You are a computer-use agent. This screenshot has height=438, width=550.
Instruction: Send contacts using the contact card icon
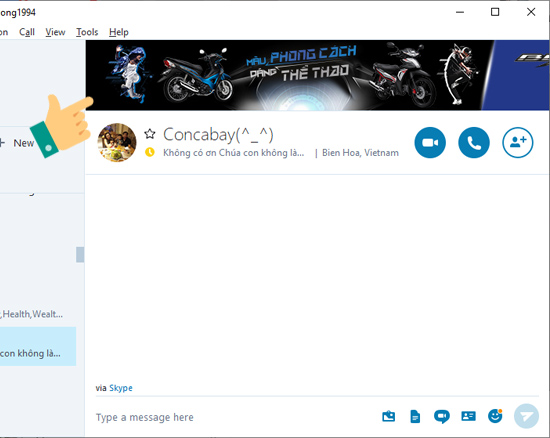tap(468, 416)
